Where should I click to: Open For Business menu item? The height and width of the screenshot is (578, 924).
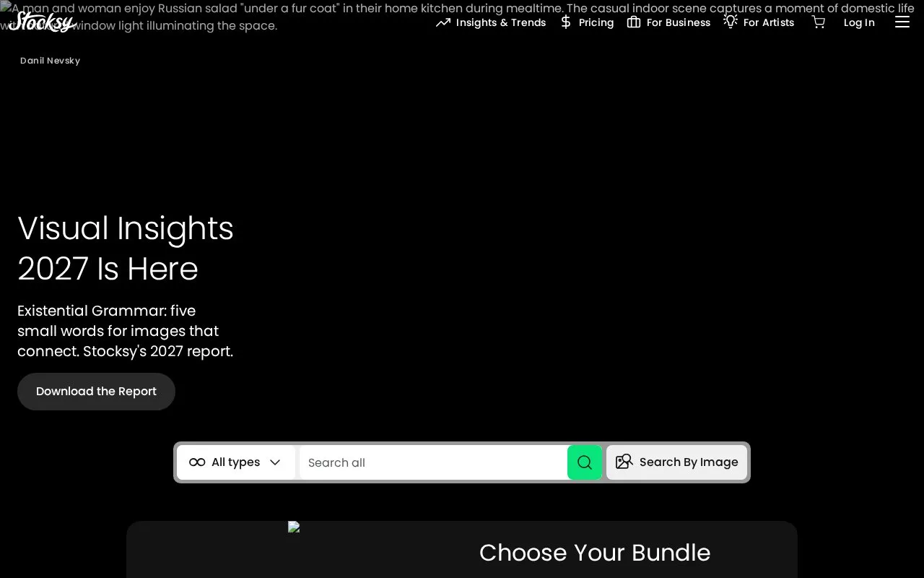click(668, 22)
